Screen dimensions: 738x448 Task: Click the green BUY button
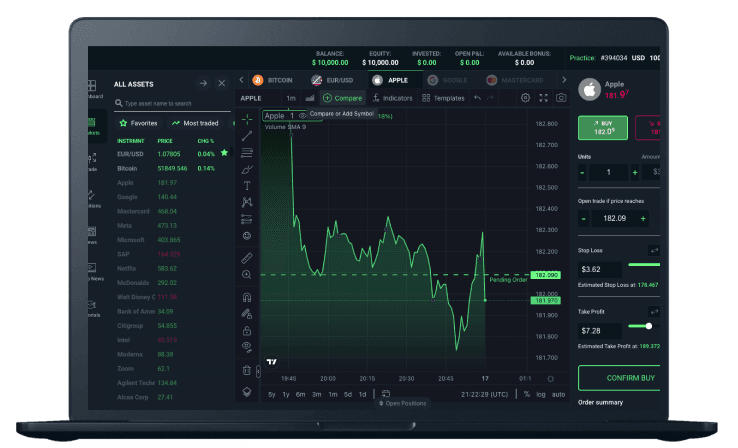(x=603, y=128)
